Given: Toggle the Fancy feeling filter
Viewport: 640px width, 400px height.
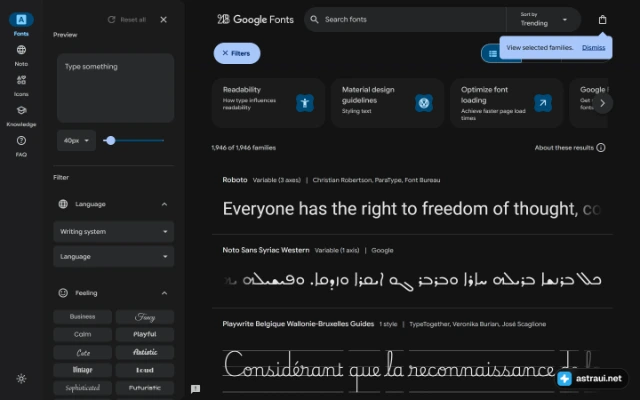Looking at the screenshot, I should click(145, 317).
